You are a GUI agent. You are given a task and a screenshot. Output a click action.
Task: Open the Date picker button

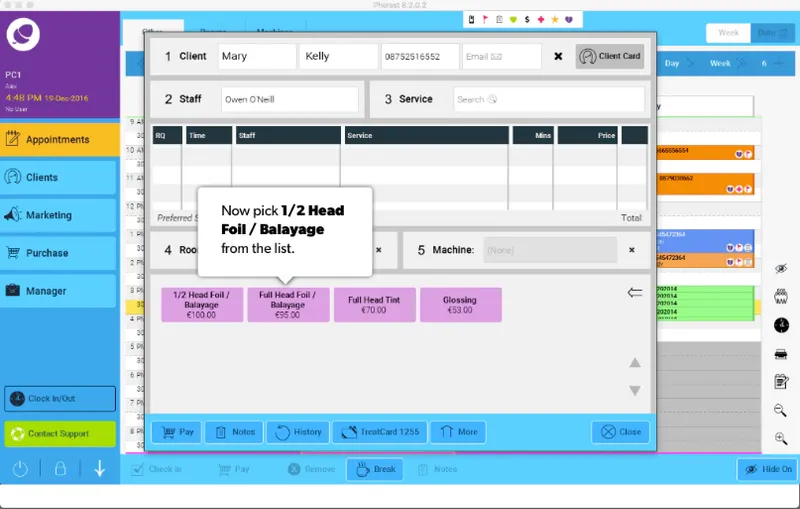coord(772,33)
